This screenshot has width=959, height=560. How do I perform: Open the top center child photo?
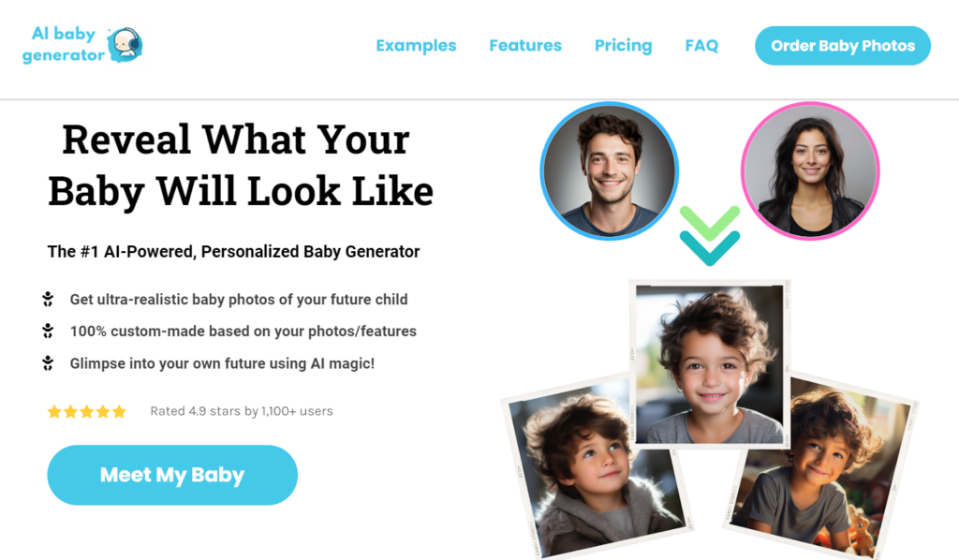709,361
